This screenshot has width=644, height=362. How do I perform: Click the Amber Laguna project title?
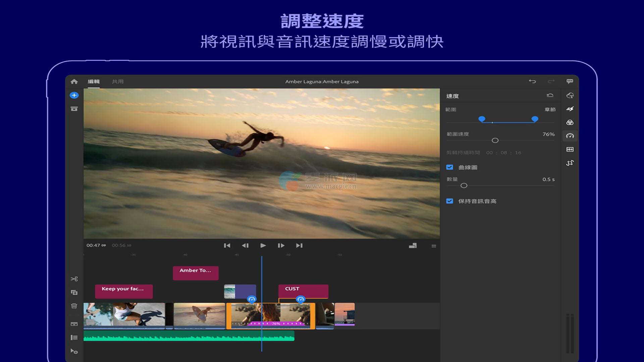[322, 81]
